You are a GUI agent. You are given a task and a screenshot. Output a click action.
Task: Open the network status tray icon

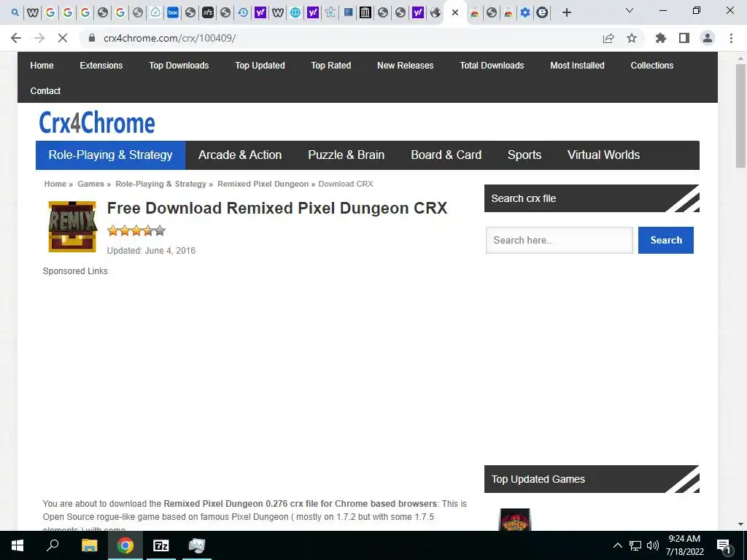635,545
